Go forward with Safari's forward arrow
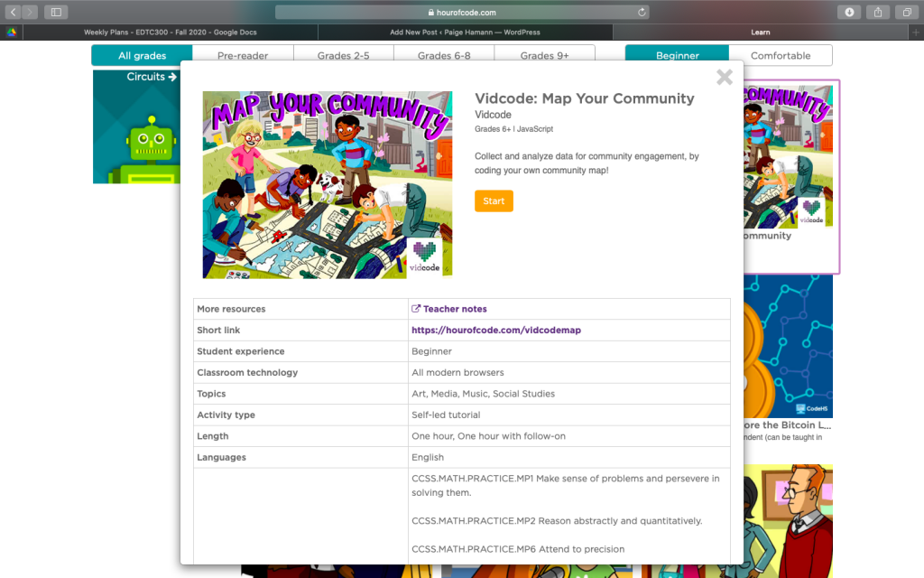Screen dimensions: 924x578 click(x=30, y=12)
